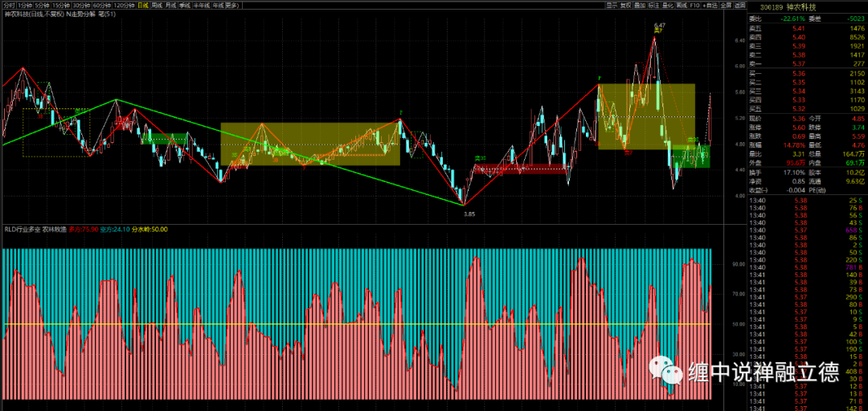868x411 pixels.
Task: Add stock via +自选 button
Action: point(710,6)
